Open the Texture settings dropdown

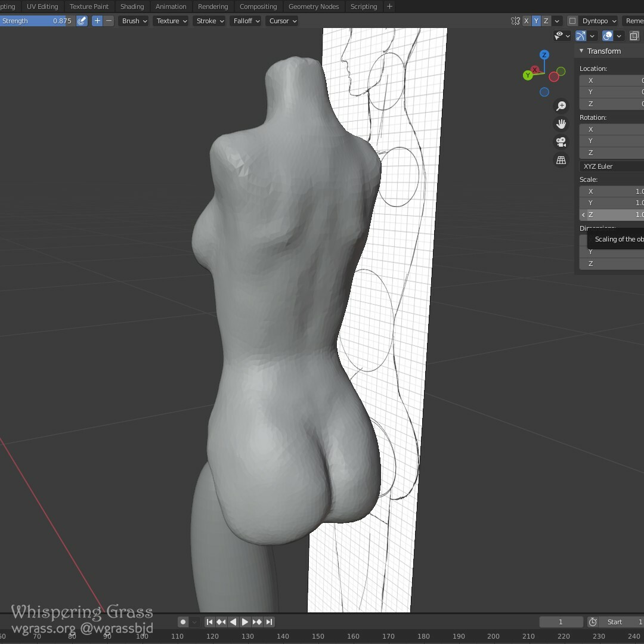click(x=171, y=21)
